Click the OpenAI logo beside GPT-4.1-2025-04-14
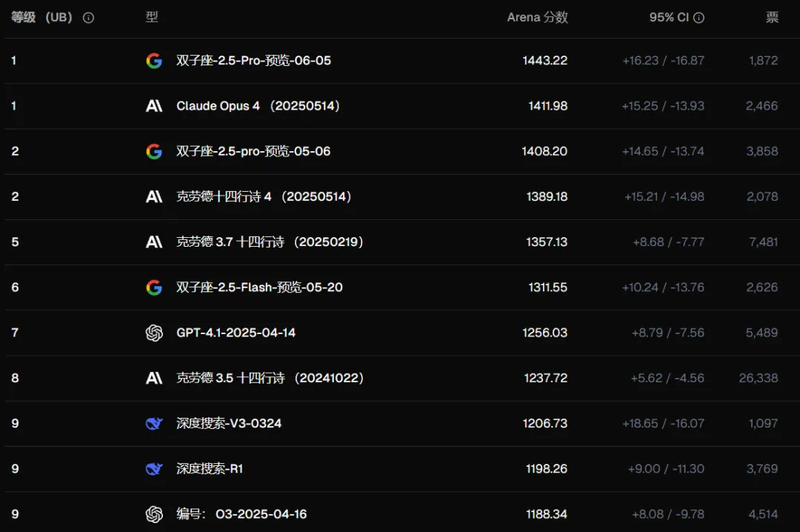The height and width of the screenshot is (532, 800). [x=154, y=333]
